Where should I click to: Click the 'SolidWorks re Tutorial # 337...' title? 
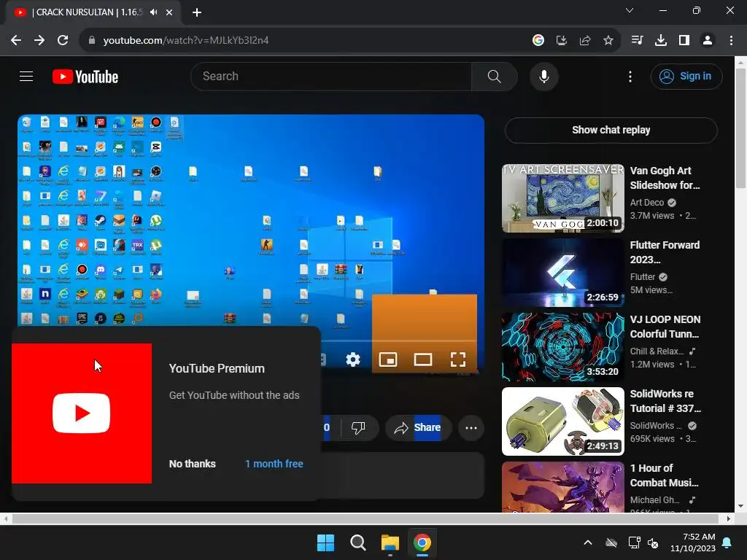click(x=665, y=401)
